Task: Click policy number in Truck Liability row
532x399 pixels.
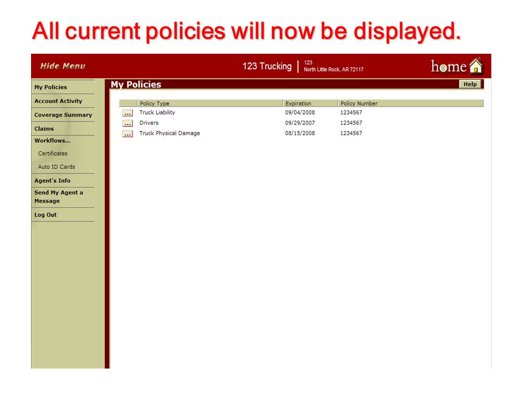Action: click(x=351, y=112)
